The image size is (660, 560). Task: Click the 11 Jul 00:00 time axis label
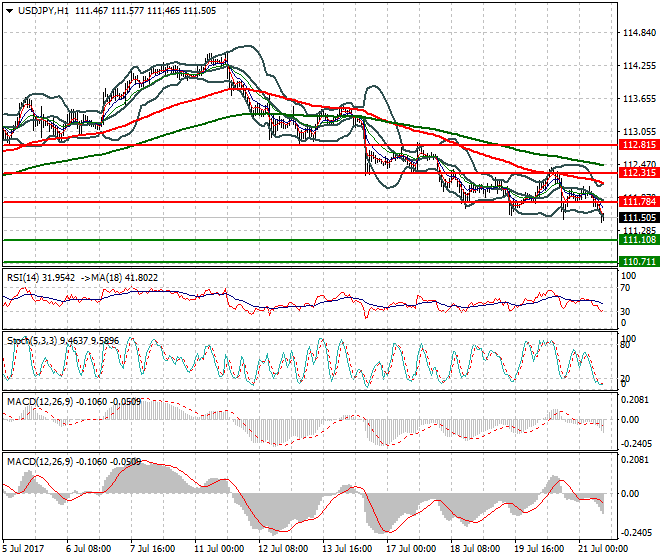(219, 549)
